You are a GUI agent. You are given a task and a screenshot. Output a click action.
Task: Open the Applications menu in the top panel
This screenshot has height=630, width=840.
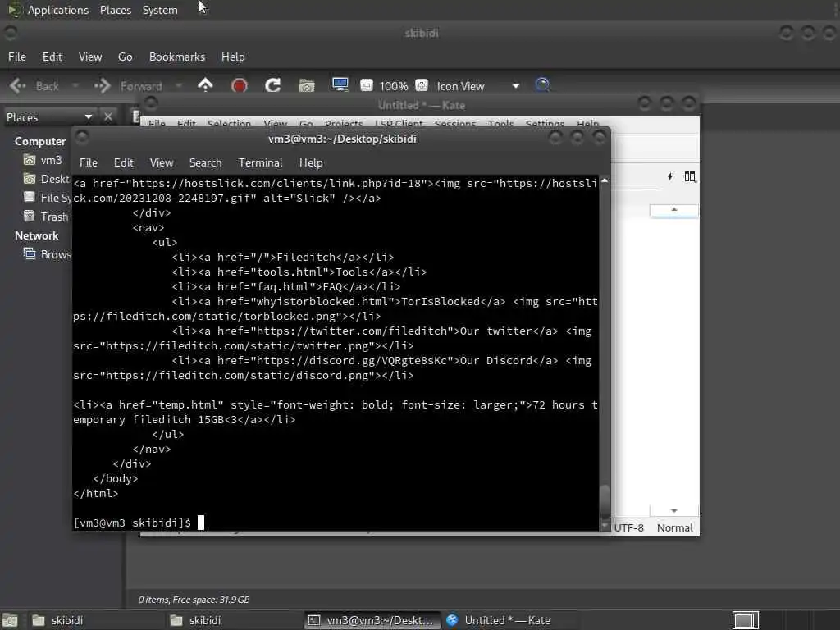58,10
